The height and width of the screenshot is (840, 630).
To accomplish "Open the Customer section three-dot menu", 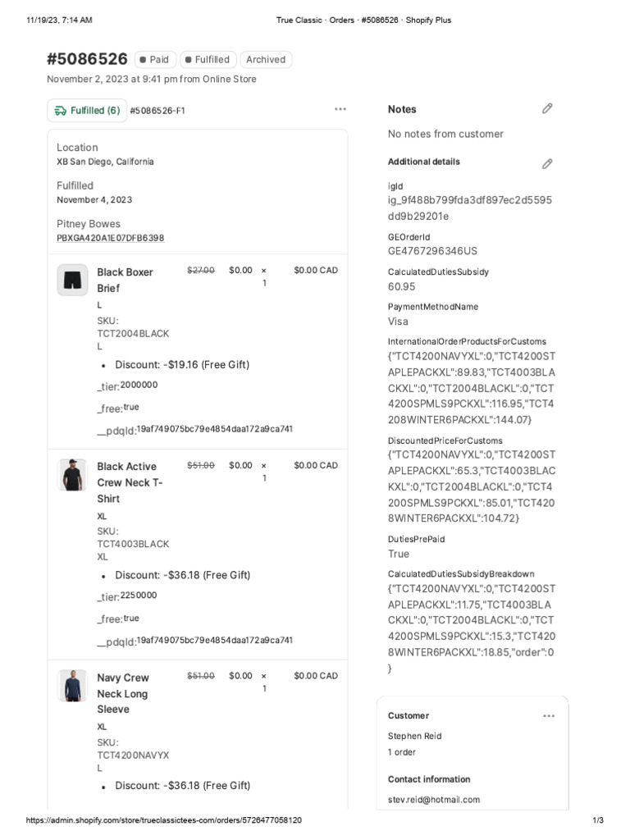I will pyautogui.click(x=549, y=715).
